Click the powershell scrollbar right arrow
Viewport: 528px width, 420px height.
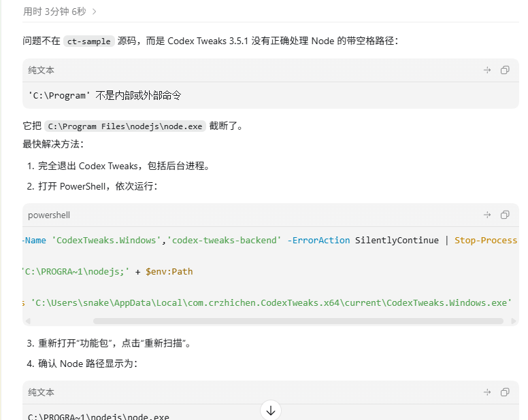[514, 321]
